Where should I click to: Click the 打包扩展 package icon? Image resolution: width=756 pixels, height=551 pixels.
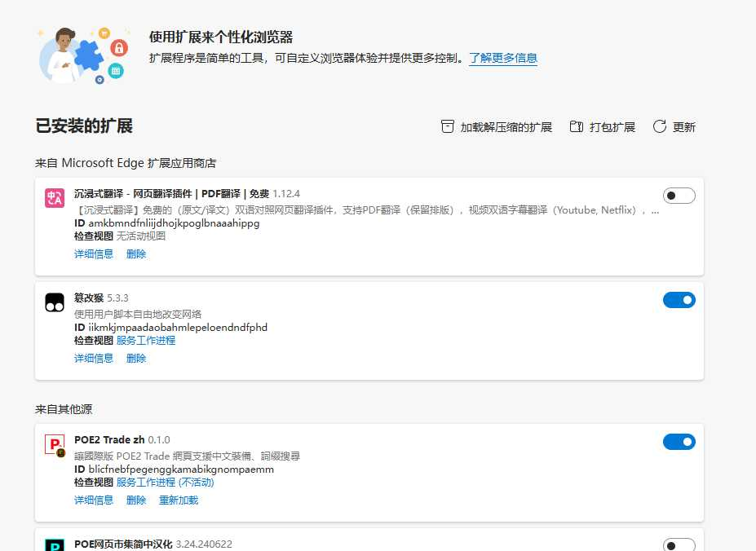click(577, 127)
